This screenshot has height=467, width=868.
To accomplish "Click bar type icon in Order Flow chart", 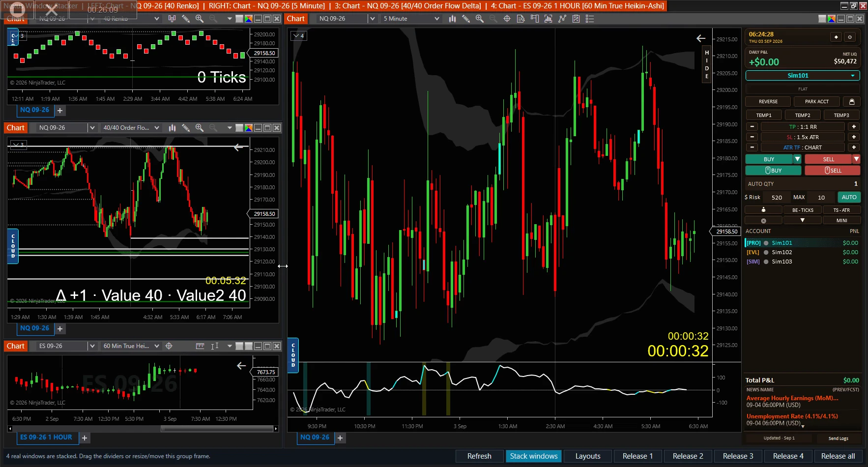I will click(172, 128).
